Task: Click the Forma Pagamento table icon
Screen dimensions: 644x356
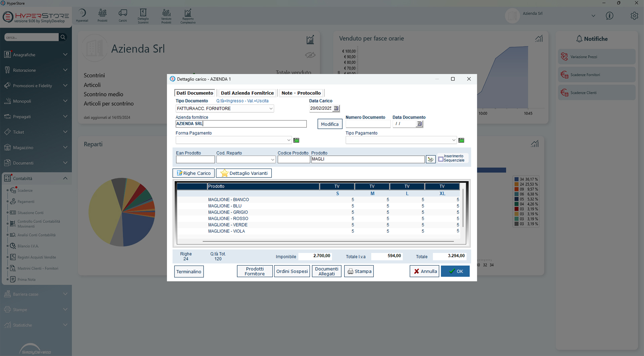Action: 296,140
